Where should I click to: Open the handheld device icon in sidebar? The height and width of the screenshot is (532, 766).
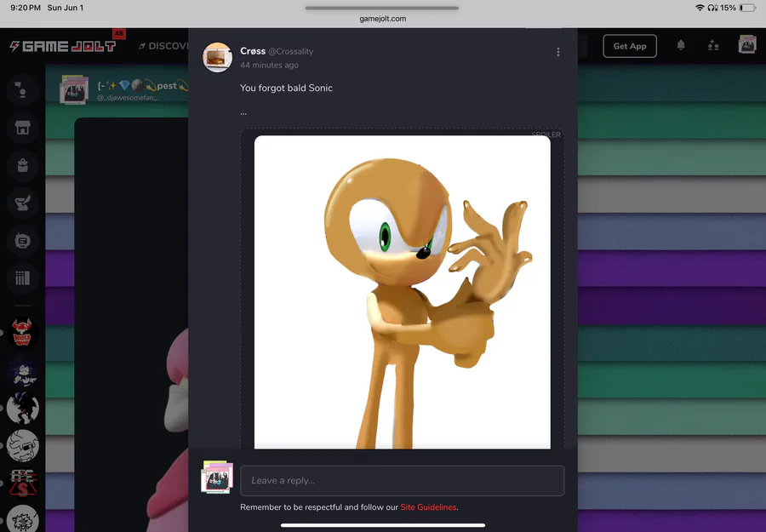pyautogui.click(x=22, y=241)
